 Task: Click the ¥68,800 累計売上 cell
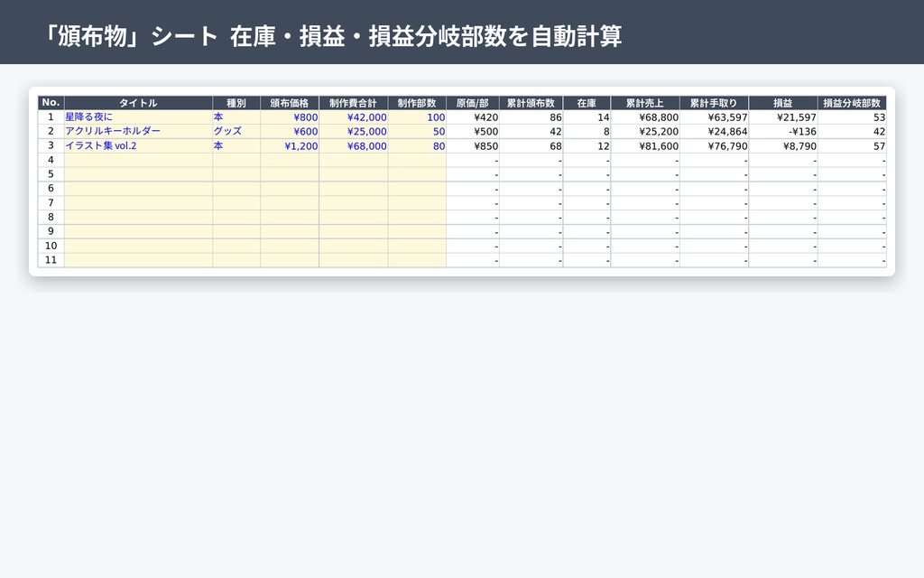click(x=644, y=117)
